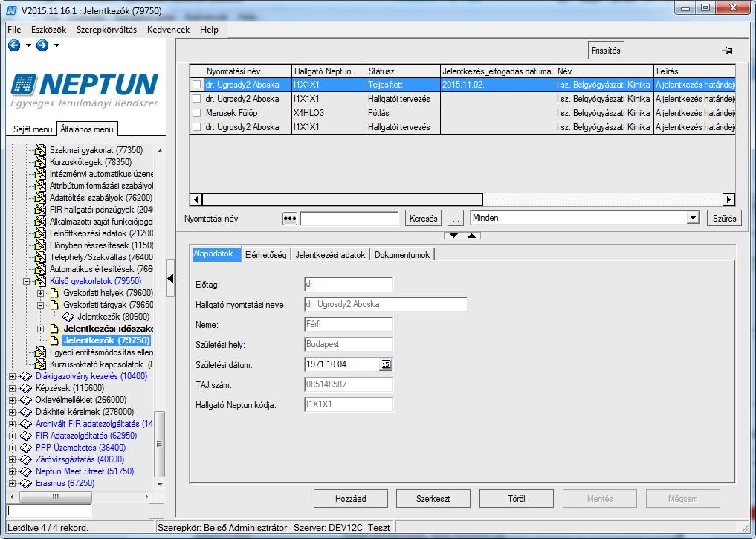Open the Eszközök menu
This screenshot has height=539, width=756.
click(49, 30)
